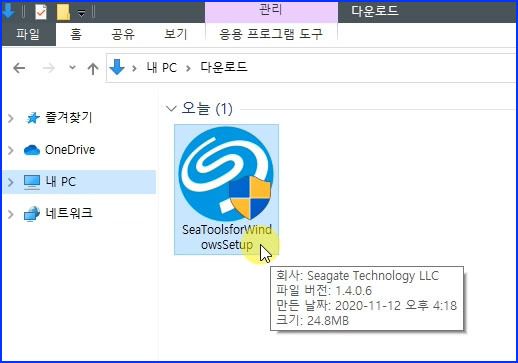Click 내 PC in the address breadcrumb

162,68
